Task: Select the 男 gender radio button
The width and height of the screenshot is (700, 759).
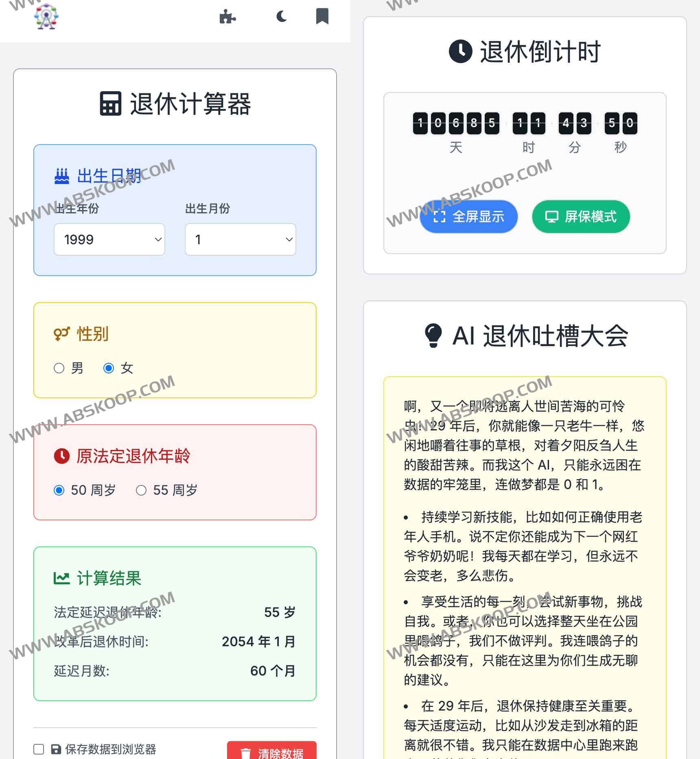Action: coord(59,368)
